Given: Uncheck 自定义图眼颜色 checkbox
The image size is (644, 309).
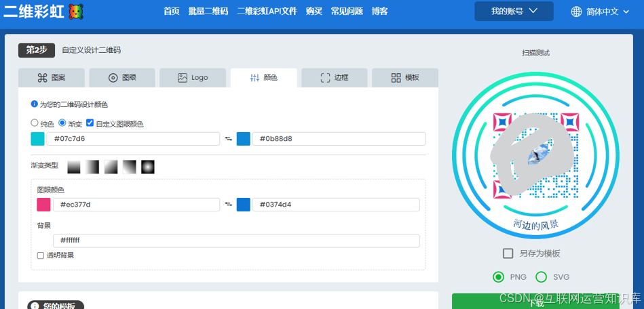Looking at the screenshot, I should pos(90,123).
